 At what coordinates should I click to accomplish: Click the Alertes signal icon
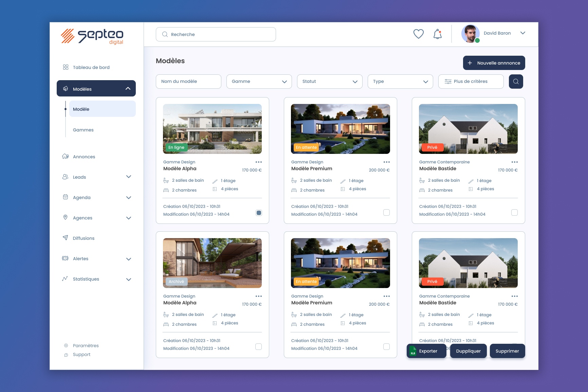coord(65,258)
